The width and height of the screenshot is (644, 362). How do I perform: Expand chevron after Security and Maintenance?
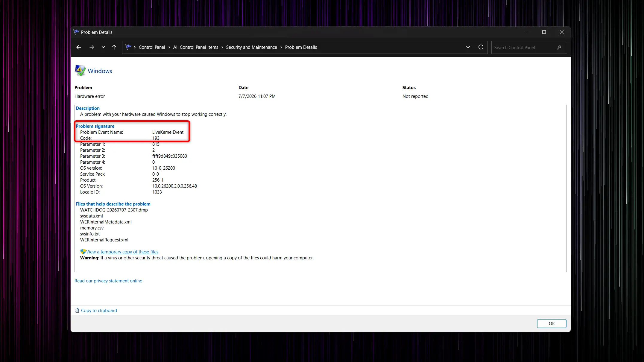281,47
